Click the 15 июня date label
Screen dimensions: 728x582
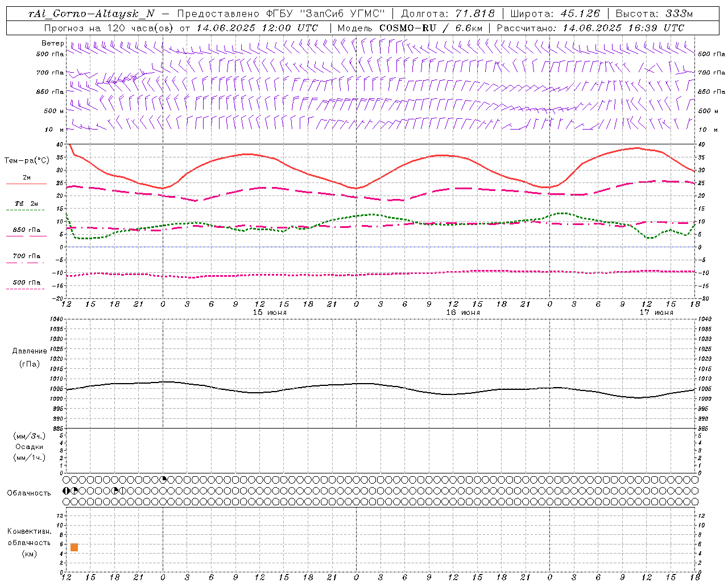click(x=270, y=313)
